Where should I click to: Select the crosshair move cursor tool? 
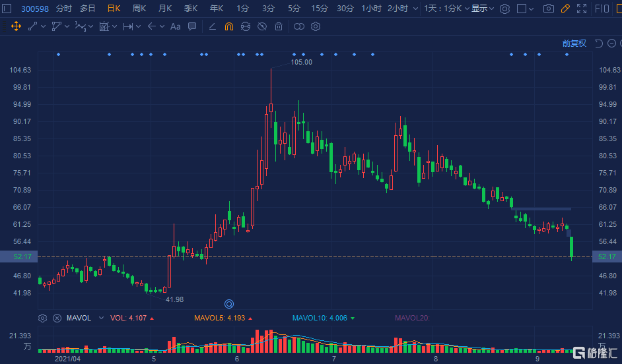click(x=15, y=26)
